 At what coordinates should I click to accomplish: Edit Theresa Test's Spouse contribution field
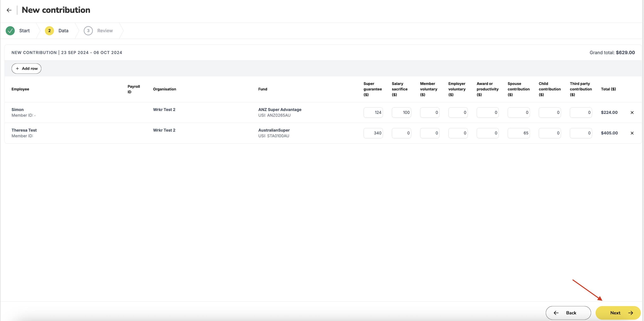point(519,133)
